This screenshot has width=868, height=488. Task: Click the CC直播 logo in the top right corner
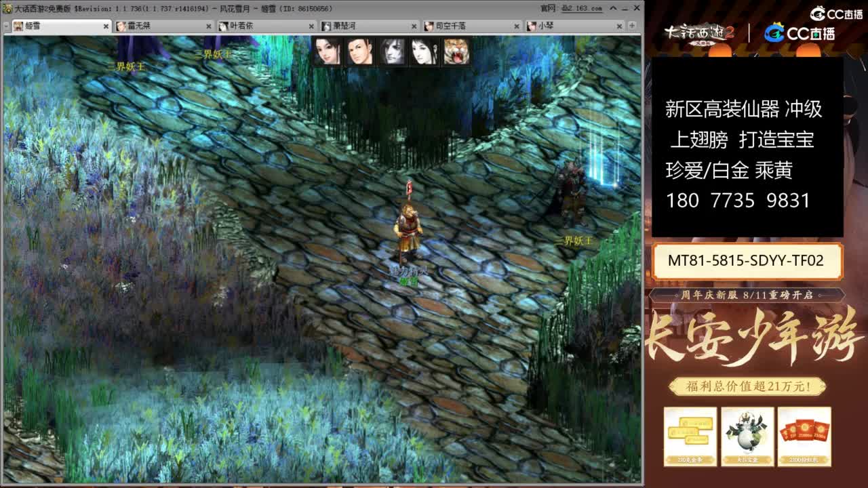(x=836, y=14)
